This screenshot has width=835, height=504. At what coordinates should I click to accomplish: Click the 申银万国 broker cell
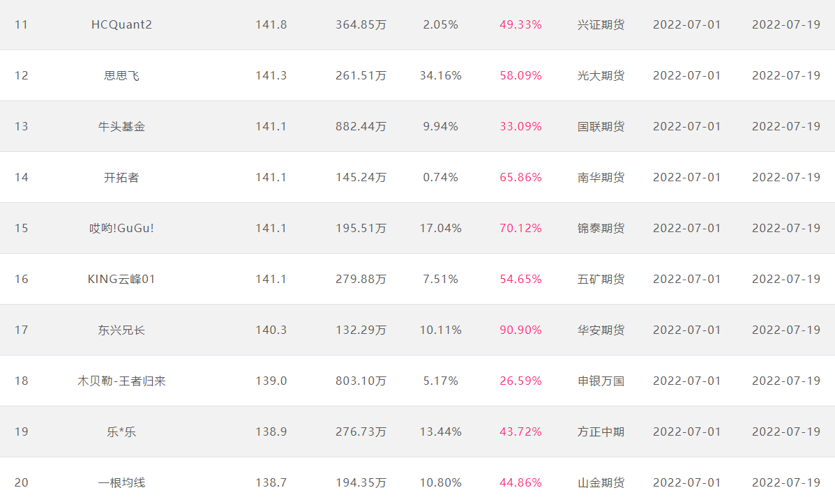tap(601, 381)
